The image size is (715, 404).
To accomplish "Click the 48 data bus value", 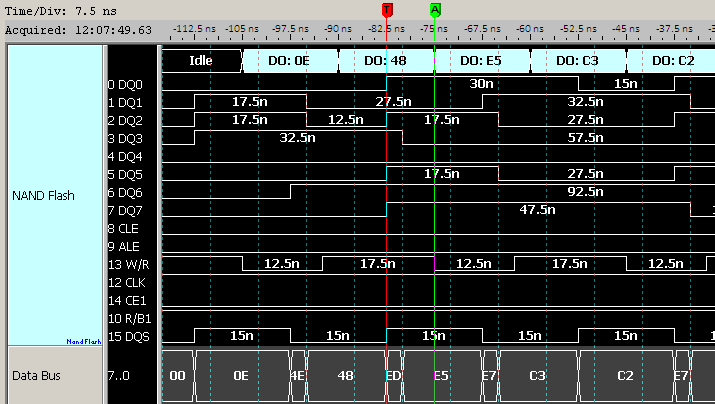I will (346, 376).
